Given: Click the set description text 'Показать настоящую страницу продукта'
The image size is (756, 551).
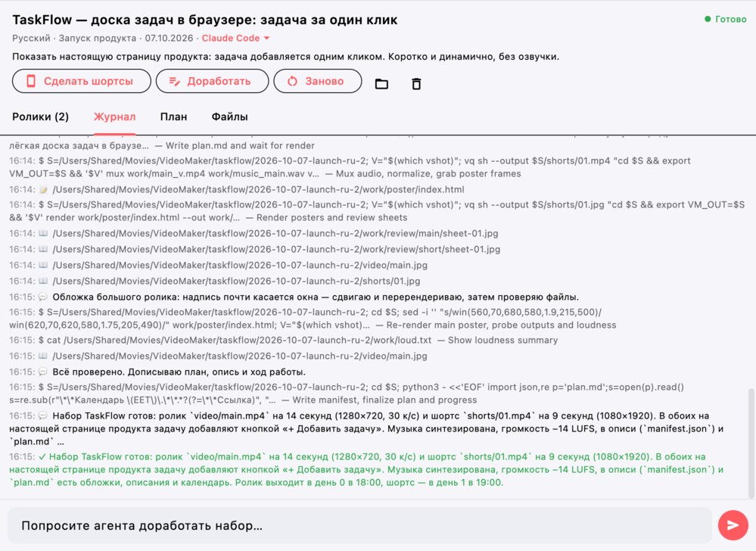Looking at the screenshot, I should (x=285, y=57).
